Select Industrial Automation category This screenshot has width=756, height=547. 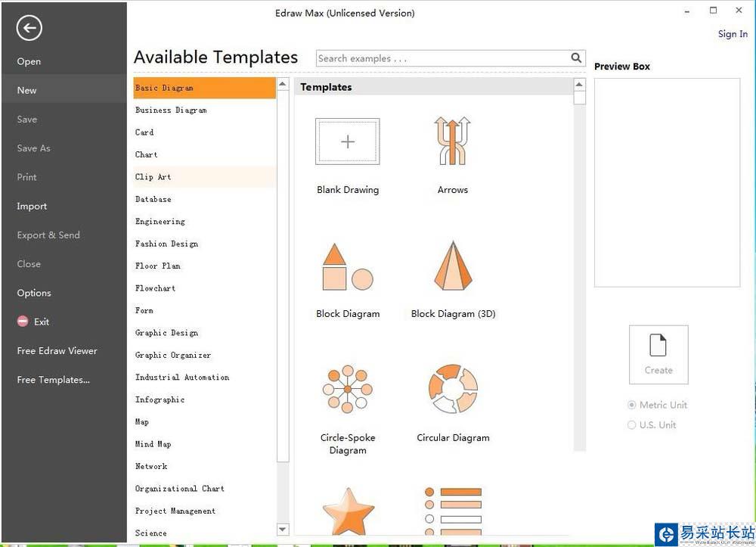point(204,378)
